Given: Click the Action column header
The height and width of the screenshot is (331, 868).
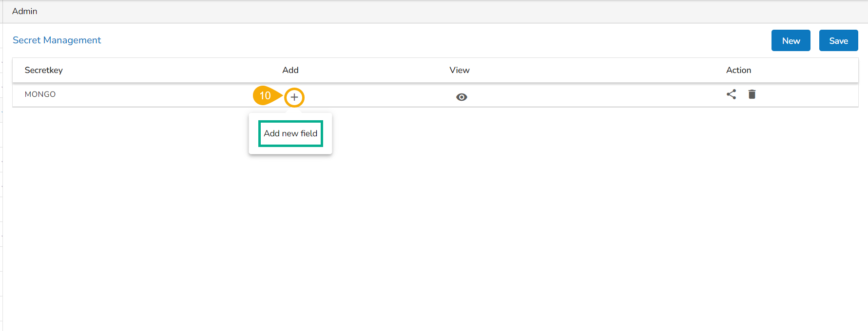Looking at the screenshot, I should (x=738, y=70).
